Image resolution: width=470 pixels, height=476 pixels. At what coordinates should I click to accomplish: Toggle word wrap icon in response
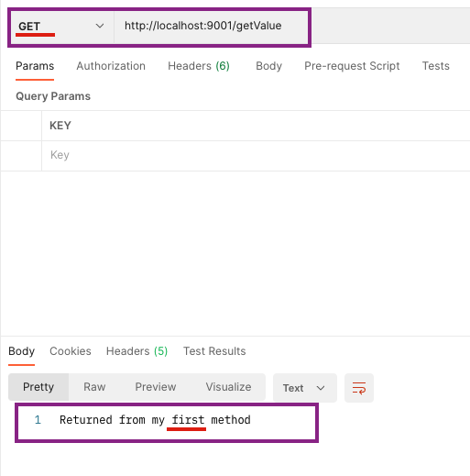point(359,388)
